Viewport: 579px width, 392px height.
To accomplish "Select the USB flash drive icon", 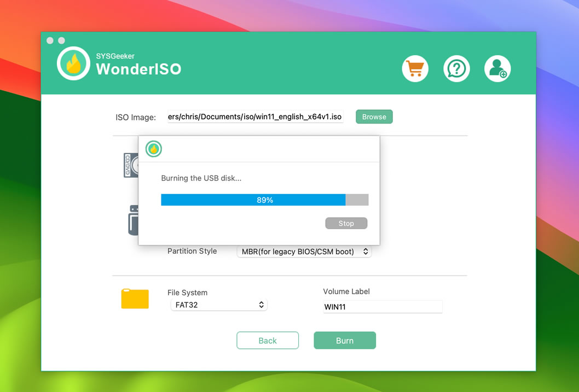I will (133, 220).
